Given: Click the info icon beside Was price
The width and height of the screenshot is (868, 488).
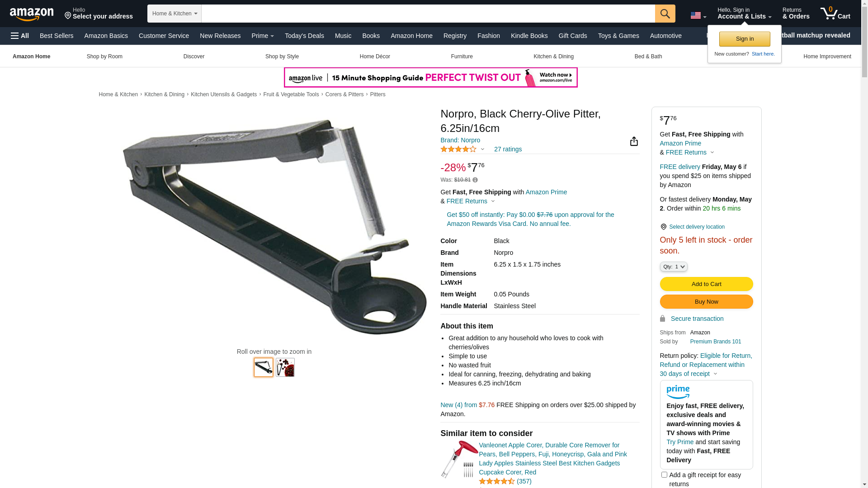Looking at the screenshot, I should pos(475,180).
